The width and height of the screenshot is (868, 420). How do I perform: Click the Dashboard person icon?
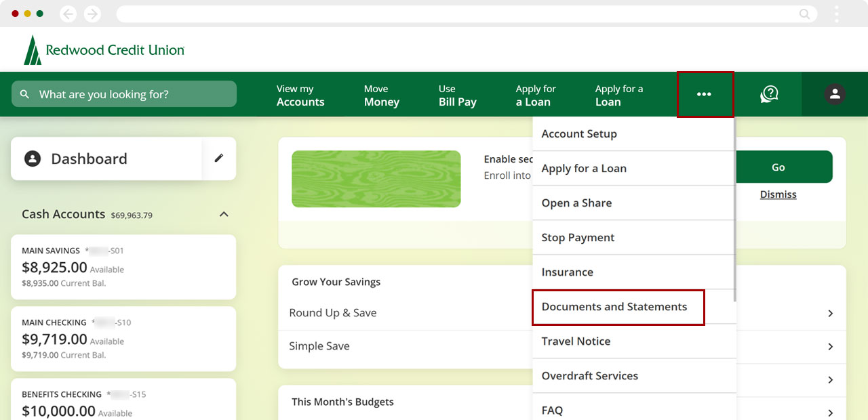pyautogui.click(x=32, y=159)
